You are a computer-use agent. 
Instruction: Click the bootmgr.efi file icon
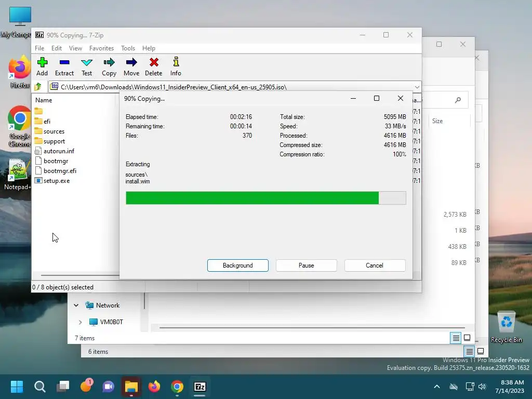point(38,170)
